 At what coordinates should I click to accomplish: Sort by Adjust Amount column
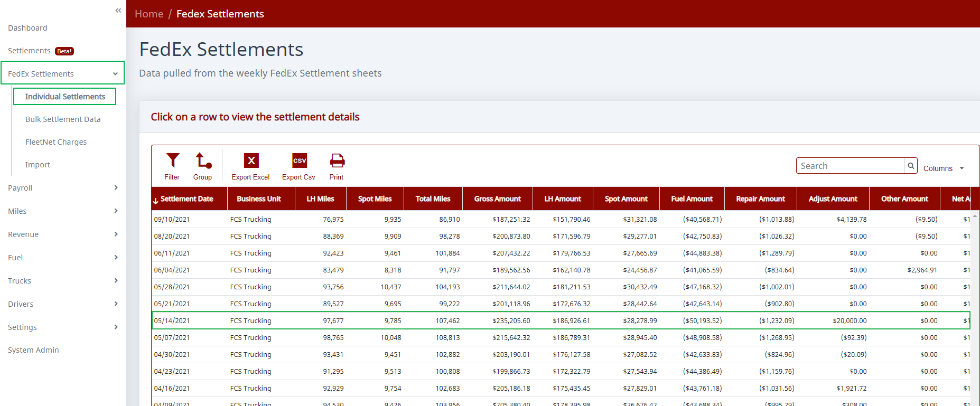tap(833, 199)
